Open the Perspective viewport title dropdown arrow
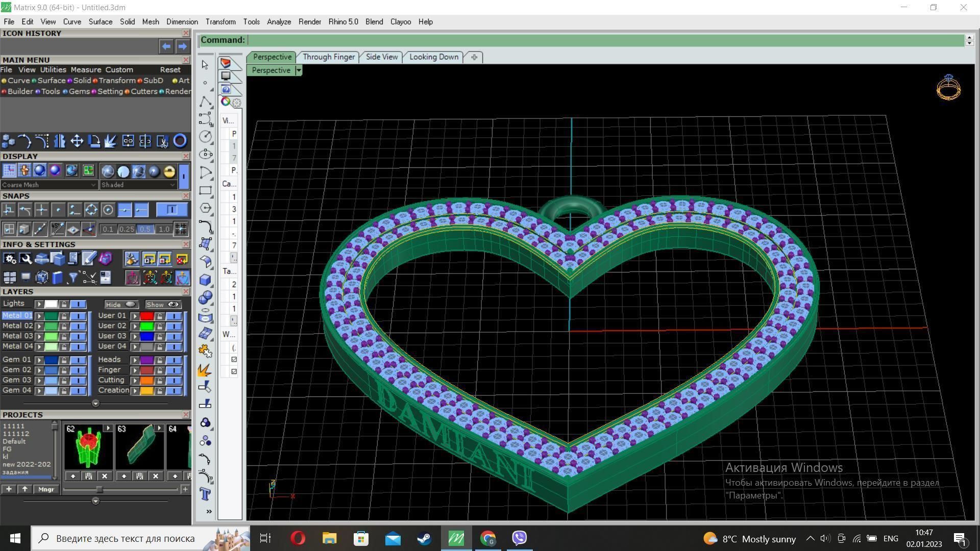This screenshot has width=980, height=551. pos(299,70)
